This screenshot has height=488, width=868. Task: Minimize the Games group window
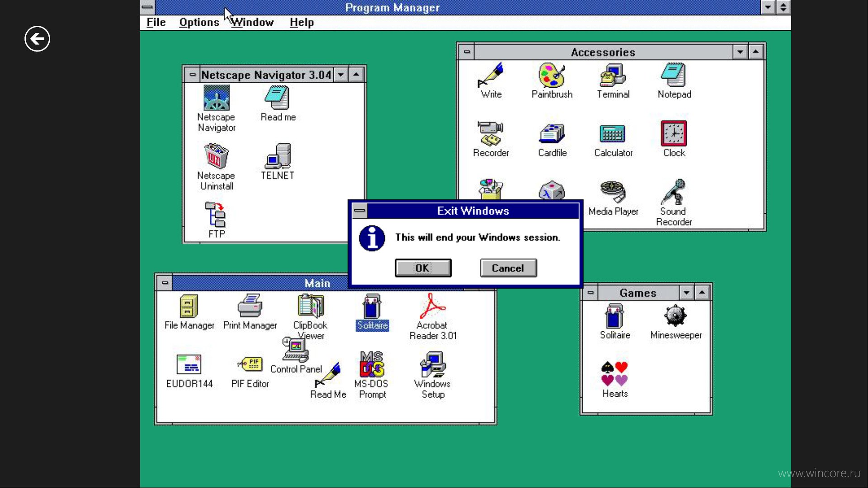pyautogui.click(x=686, y=293)
